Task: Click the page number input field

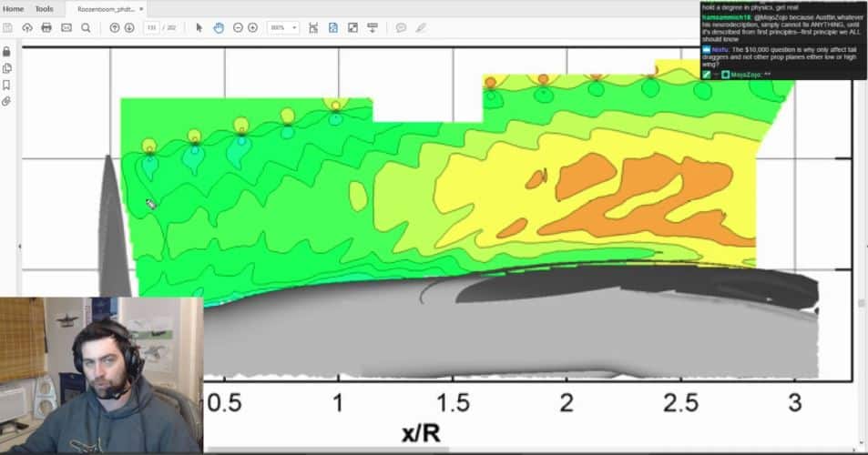Action: click(x=151, y=27)
